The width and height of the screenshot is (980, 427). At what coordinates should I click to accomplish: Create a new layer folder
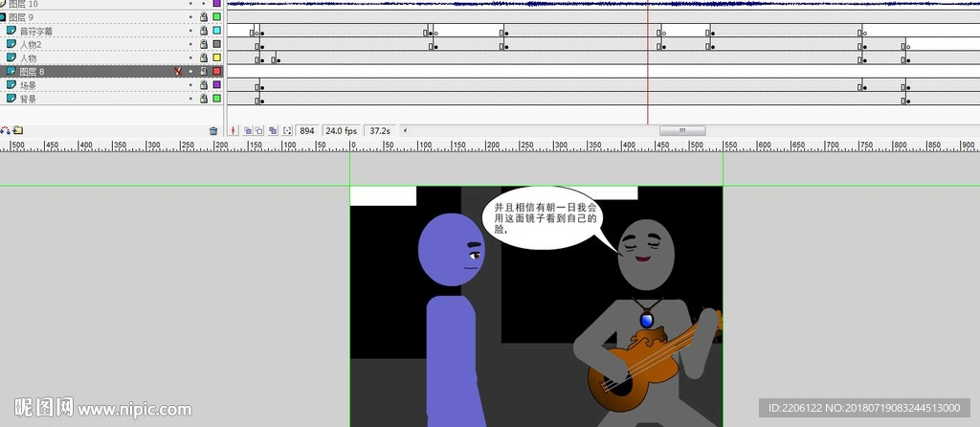point(18,130)
